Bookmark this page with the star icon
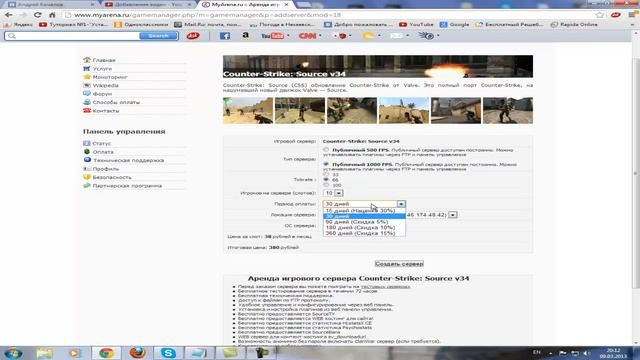 599,15
